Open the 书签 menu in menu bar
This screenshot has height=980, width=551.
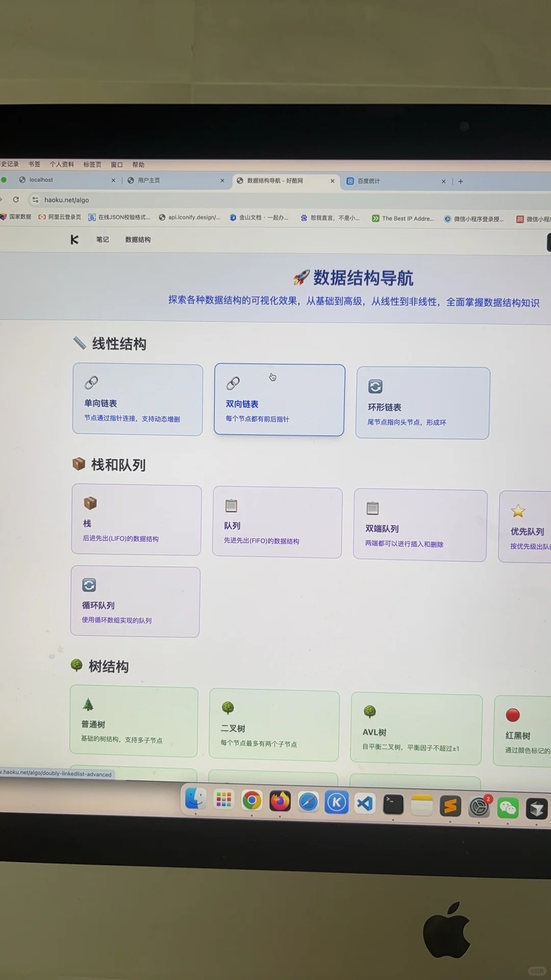34,164
